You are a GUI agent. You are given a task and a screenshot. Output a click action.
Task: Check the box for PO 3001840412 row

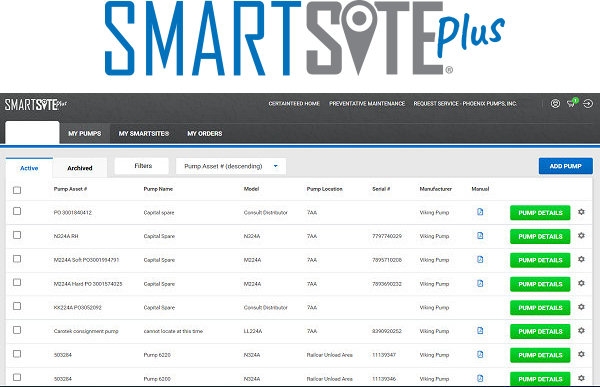[x=17, y=211]
